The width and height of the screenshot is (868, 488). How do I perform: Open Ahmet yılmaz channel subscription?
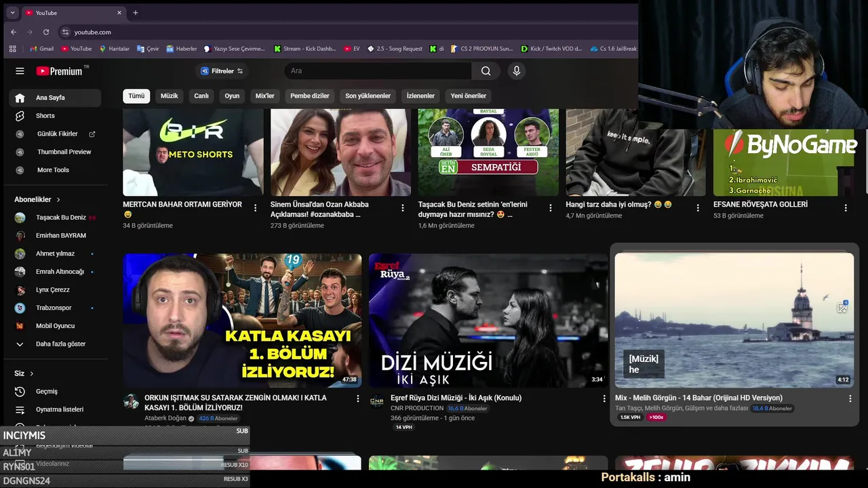pos(55,253)
